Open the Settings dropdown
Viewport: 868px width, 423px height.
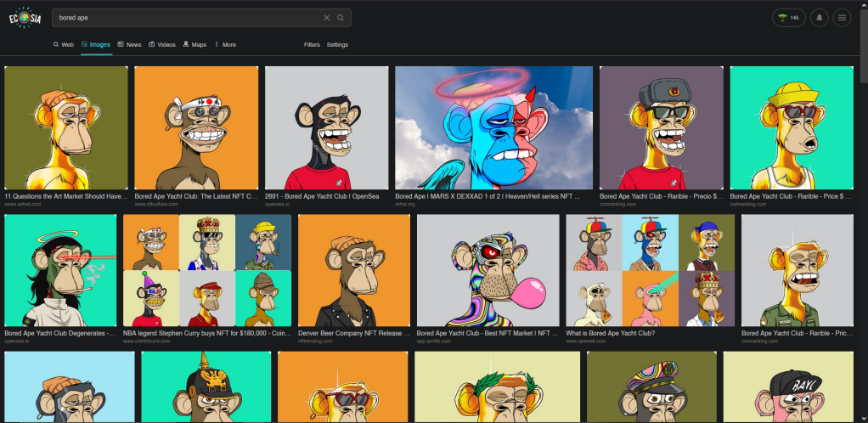[337, 44]
